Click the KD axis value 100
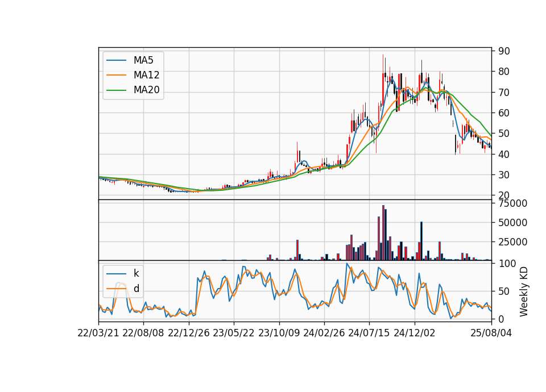 (x=507, y=264)
